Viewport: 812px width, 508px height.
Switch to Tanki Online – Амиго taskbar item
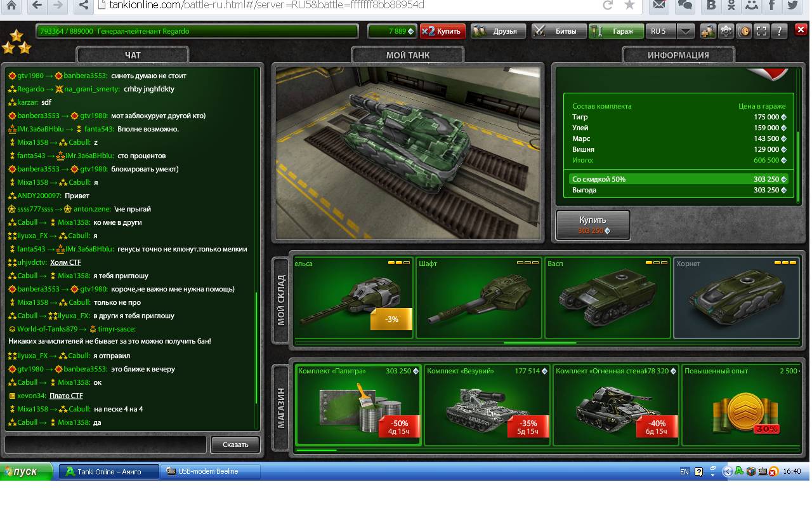[x=108, y=471]
